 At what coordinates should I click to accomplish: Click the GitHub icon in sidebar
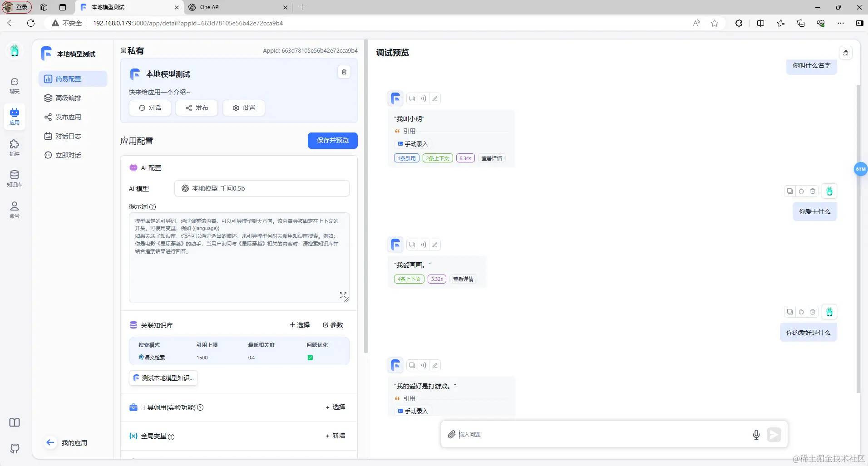(15, 448)
